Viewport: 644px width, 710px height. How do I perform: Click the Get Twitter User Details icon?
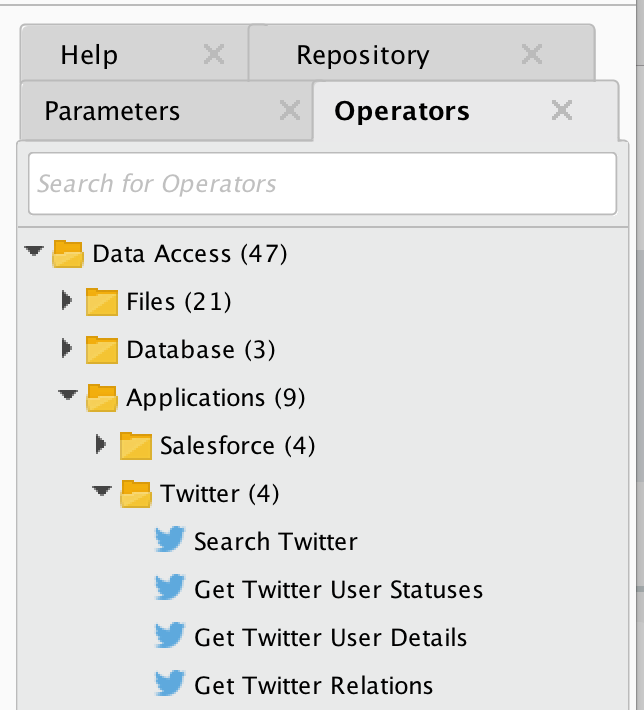pyautogui.click(x=170, y=635)
